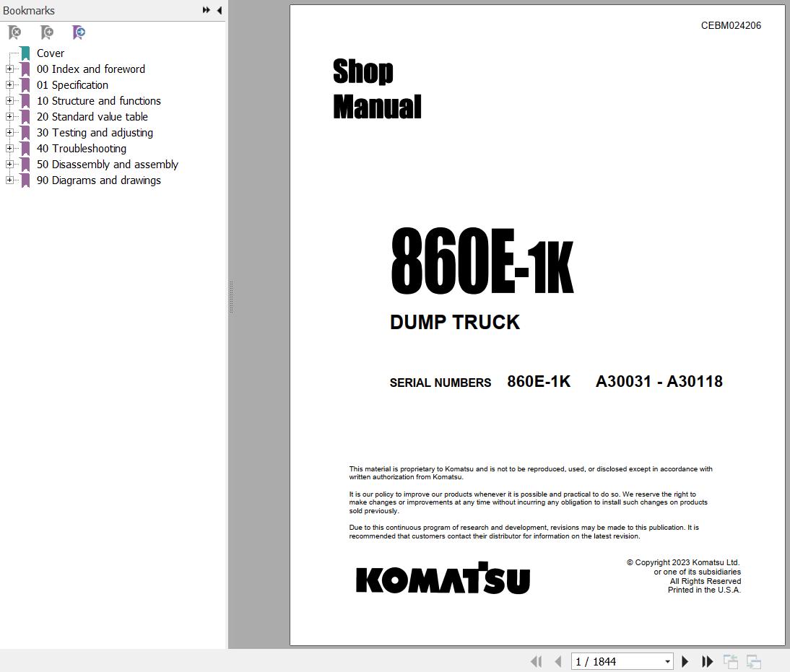
Task: Expand 30 Testing and adjusting bookmark
Action: 9,133
